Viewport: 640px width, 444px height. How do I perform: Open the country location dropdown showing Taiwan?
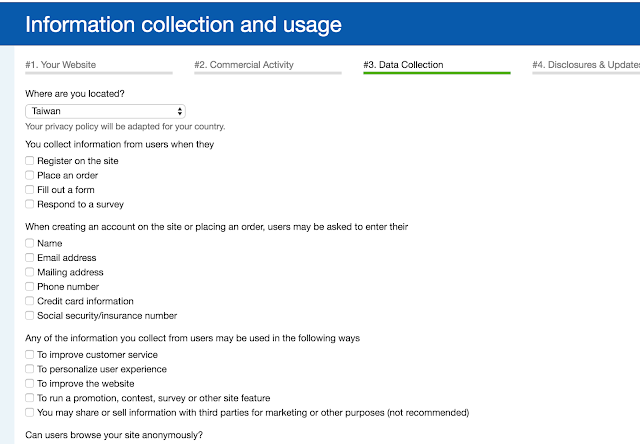coord(105,111)
